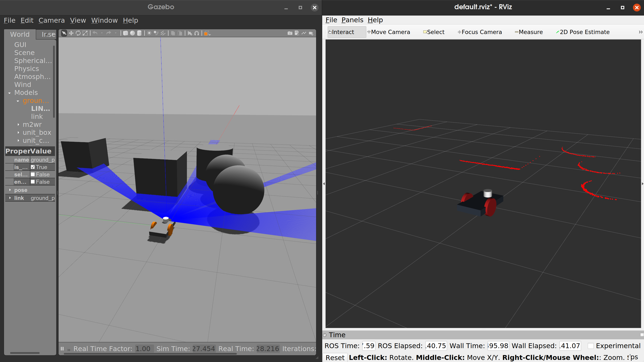Click the RViz Time panel clock icon
644x362 pixels.
pos(325,335)
